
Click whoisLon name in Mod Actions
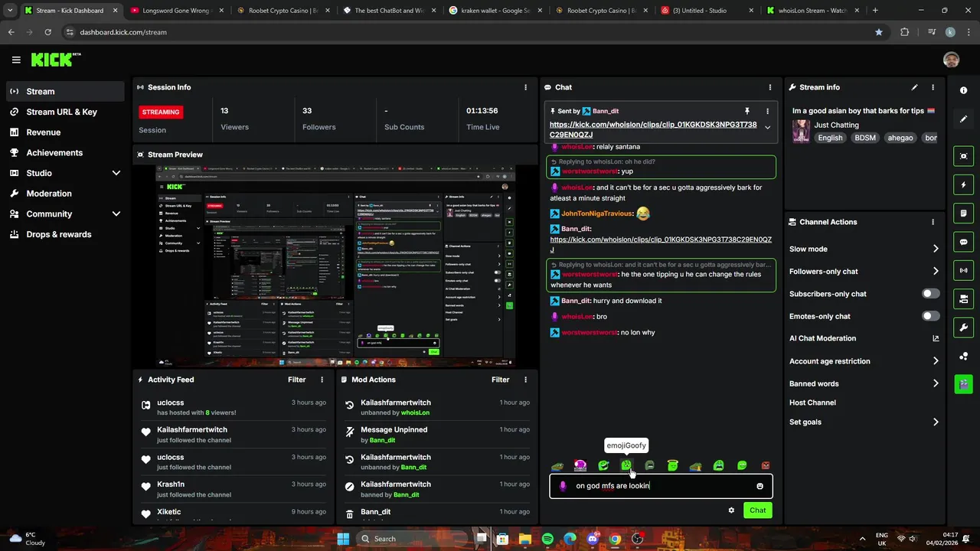[415, 412]
